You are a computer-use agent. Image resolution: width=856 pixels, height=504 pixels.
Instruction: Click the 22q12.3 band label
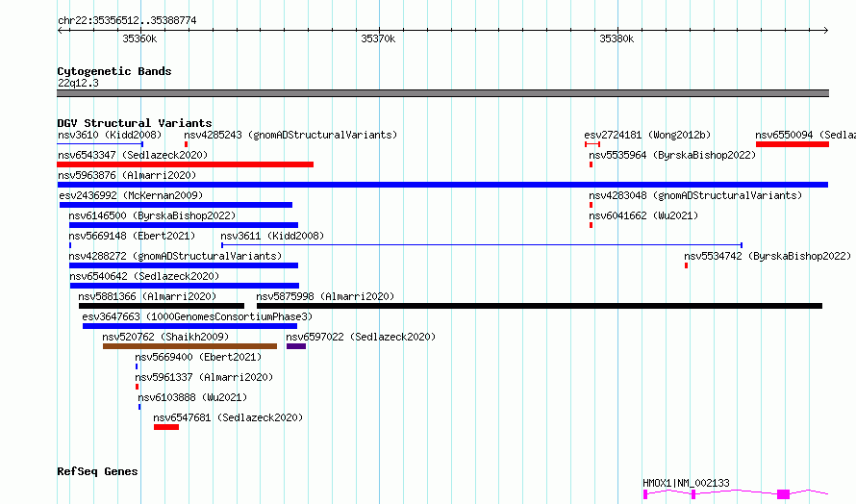78,83
